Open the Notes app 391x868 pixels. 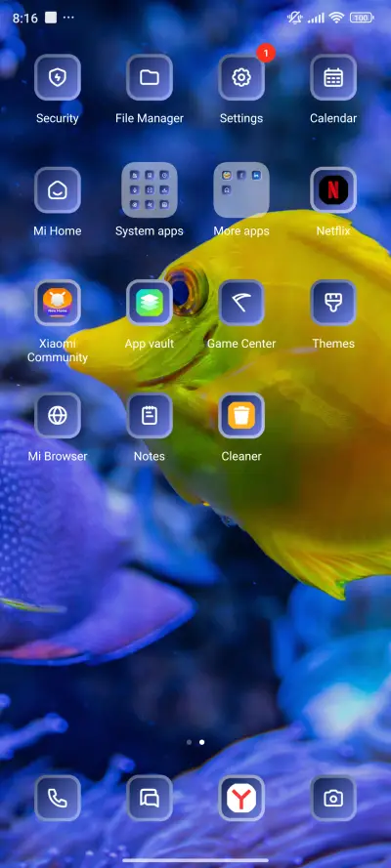[150, 416]
